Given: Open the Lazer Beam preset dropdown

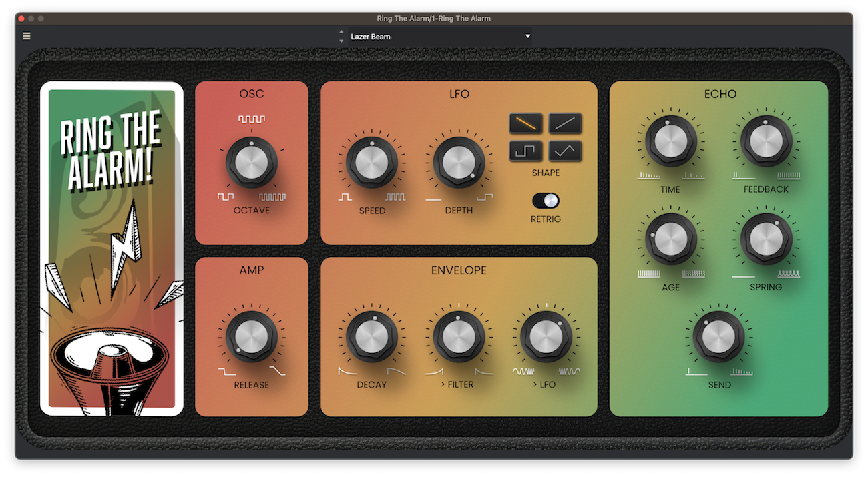Looking at the screenshot, I should tap(441, 36).
